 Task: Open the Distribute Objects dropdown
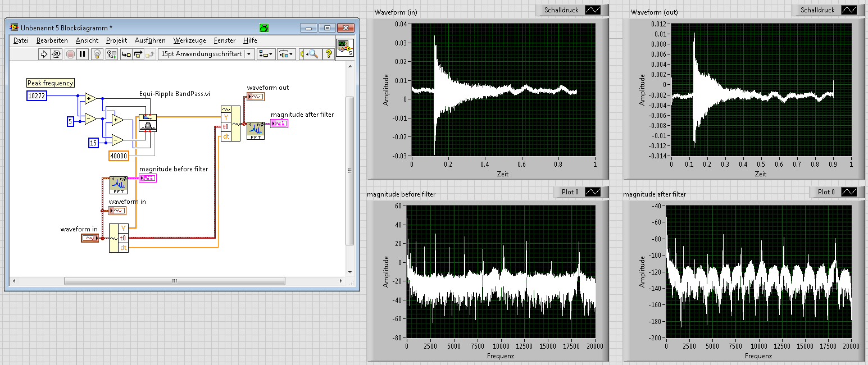pyautogui.click(x=287, y=54)
